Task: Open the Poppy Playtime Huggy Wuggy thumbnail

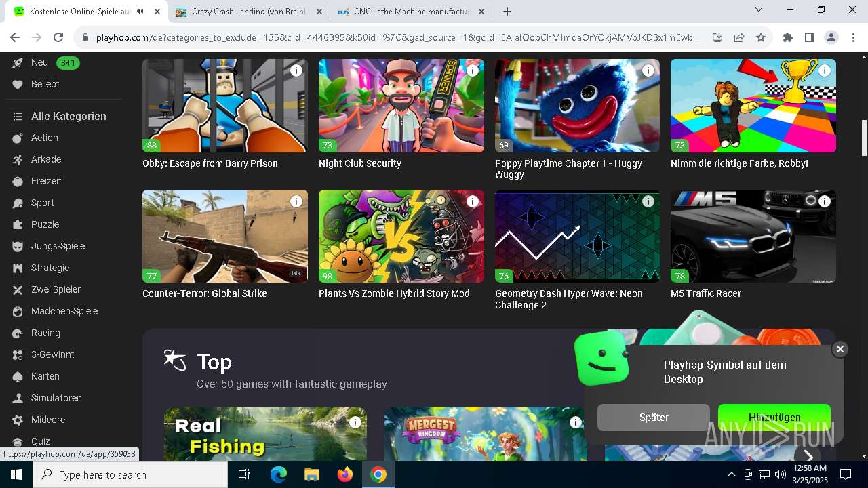Action: 577,106
